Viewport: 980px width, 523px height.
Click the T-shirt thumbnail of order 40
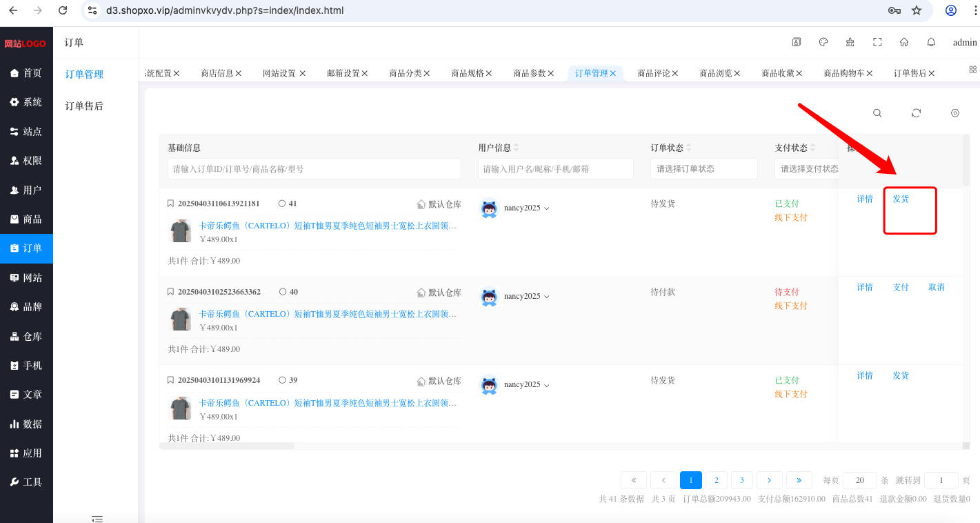point(181,319)
